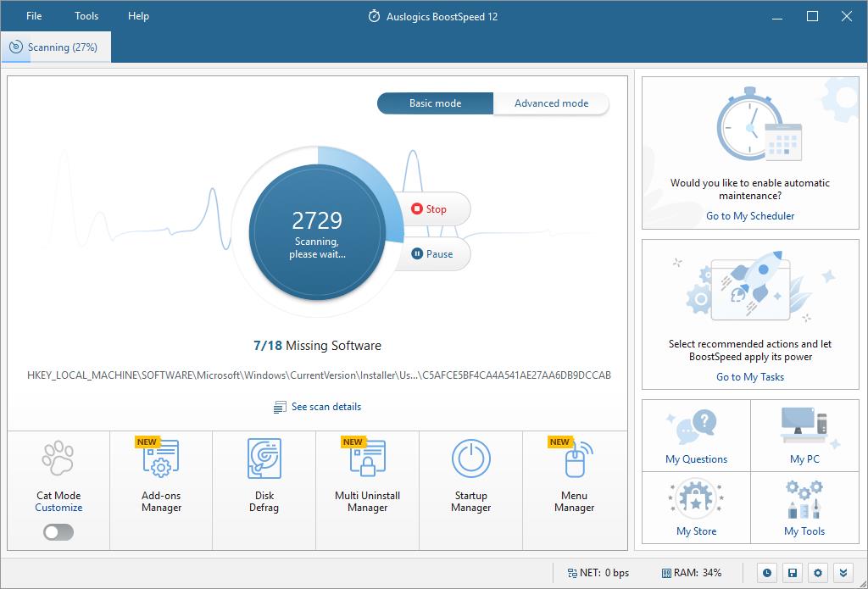Open the Tools menu
The image size is (868, 589).
tap(86, 16)
